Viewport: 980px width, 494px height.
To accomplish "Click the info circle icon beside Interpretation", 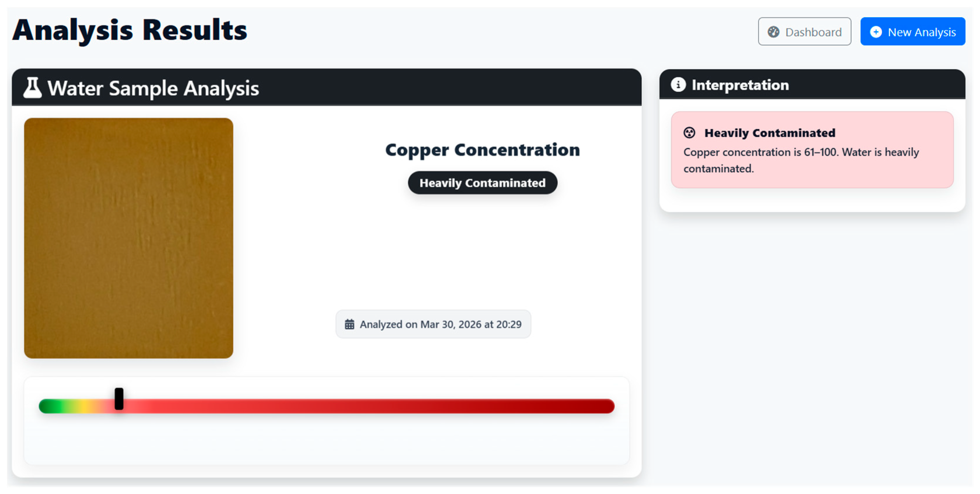I will click(x=678, y=84).
